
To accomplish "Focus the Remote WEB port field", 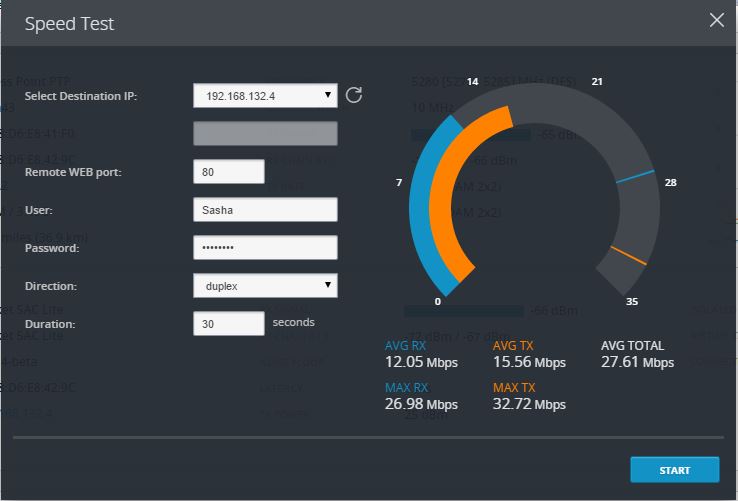I will tap(229, 172).
